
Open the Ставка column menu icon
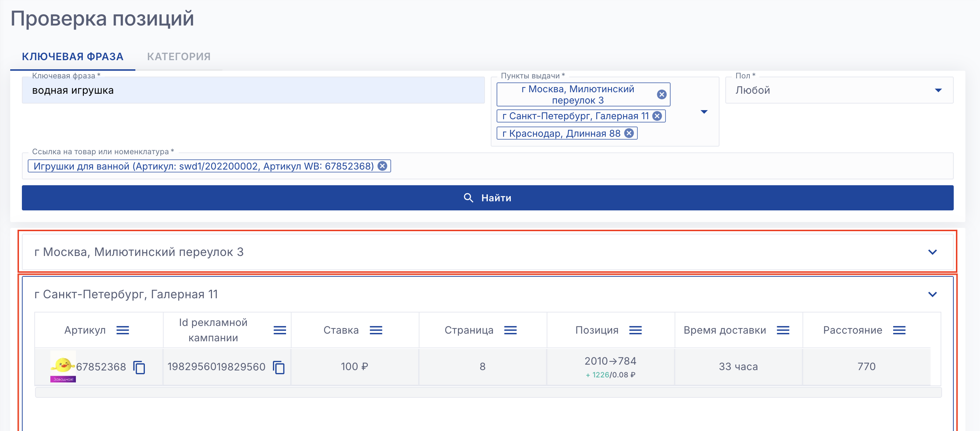click(x=376, y=330)
